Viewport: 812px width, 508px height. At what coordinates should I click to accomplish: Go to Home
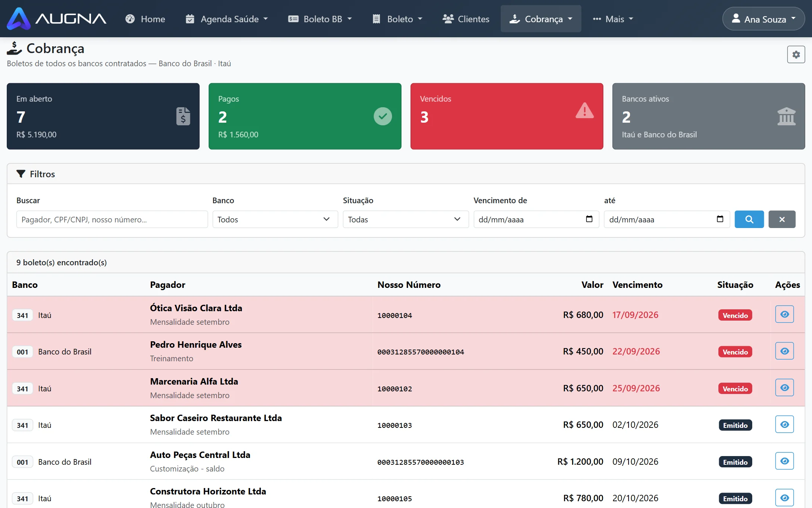145,19
